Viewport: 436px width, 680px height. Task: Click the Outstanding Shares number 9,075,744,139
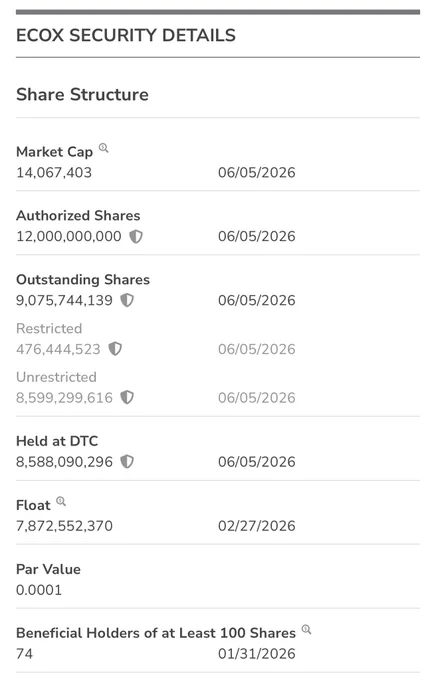point(64,300)
